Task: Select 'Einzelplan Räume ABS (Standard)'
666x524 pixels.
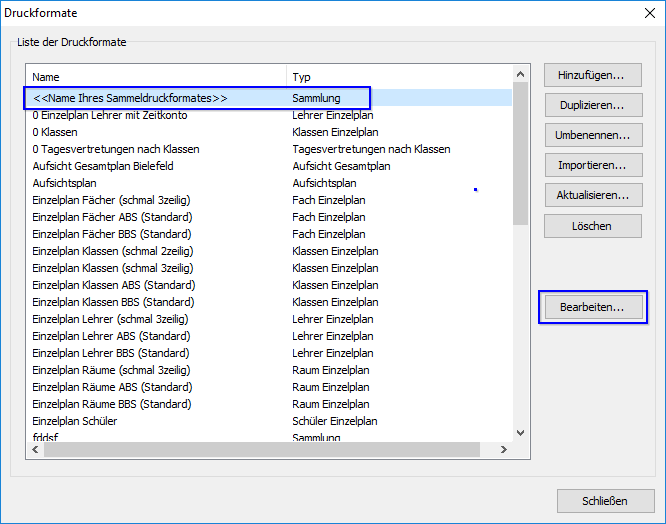Action: click(112, 387)
